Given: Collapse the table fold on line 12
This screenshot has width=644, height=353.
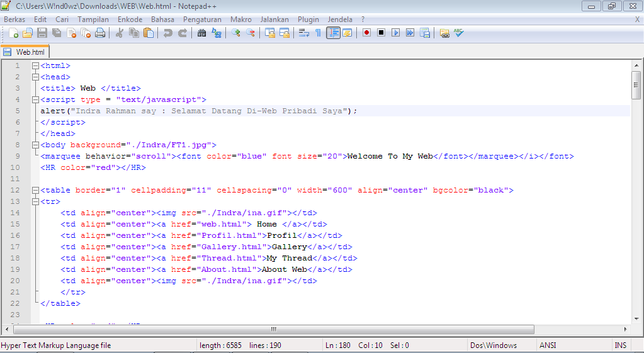Looking at the screenshot, I should point(36,190).
